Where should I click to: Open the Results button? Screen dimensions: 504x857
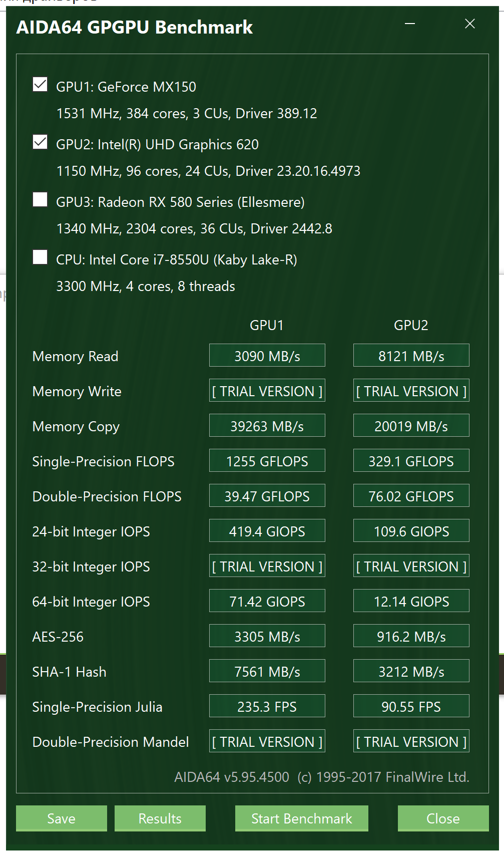(160, 818)
